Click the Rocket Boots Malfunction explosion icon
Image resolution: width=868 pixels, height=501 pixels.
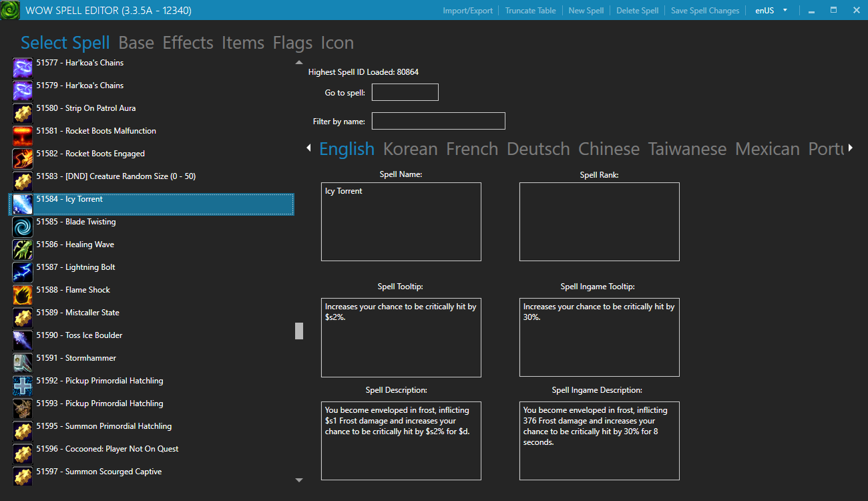23,136
